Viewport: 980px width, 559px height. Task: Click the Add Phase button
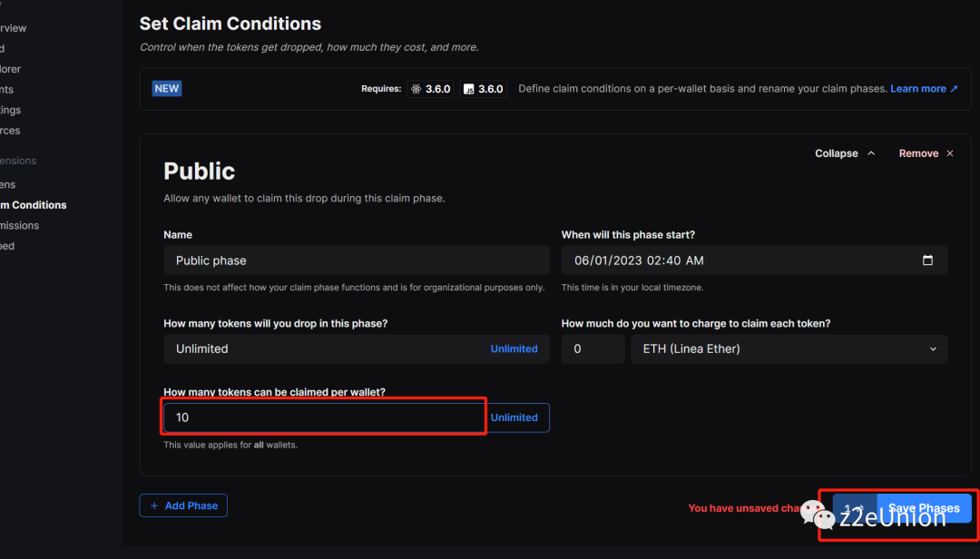point(183,505)
